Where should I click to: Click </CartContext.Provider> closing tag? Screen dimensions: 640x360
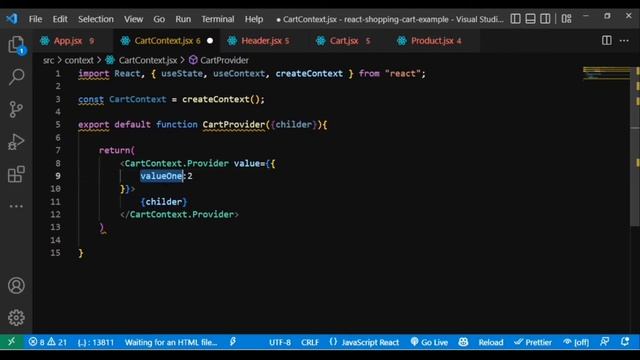pos(180,214)
